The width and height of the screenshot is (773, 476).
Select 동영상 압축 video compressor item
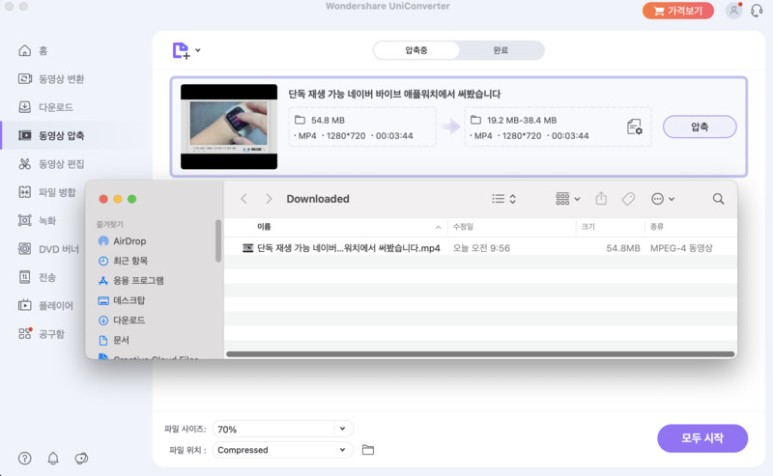pos(51,136)
